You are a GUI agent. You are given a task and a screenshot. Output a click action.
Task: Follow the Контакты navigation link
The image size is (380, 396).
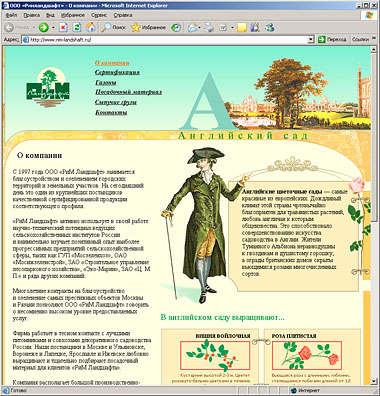click(111, 112)
